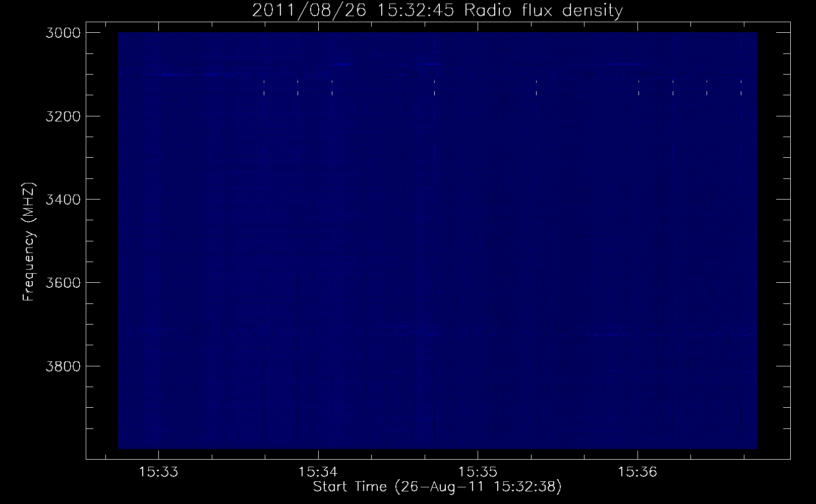The image size is (816, 504).
Task: Click the 15:35 time tick label
Action: (x=478, y=472)
